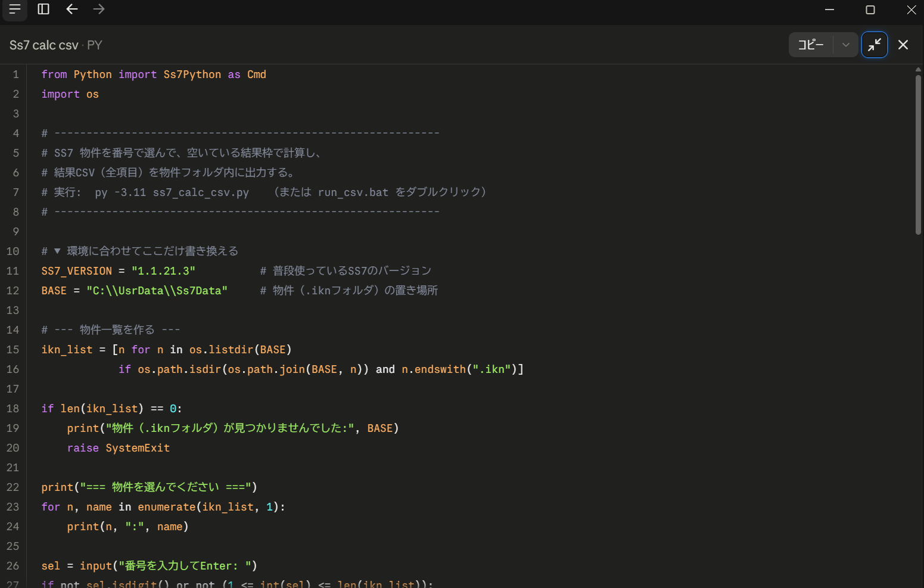The image size is (924, 588).
Task: Go forward with the right arrow
Action: [x=99, y=9]
